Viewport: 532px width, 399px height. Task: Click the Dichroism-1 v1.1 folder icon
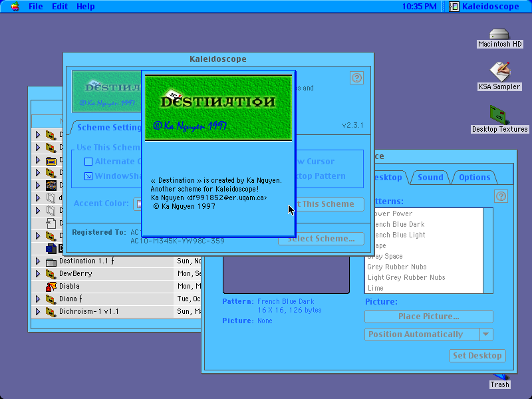51,311
